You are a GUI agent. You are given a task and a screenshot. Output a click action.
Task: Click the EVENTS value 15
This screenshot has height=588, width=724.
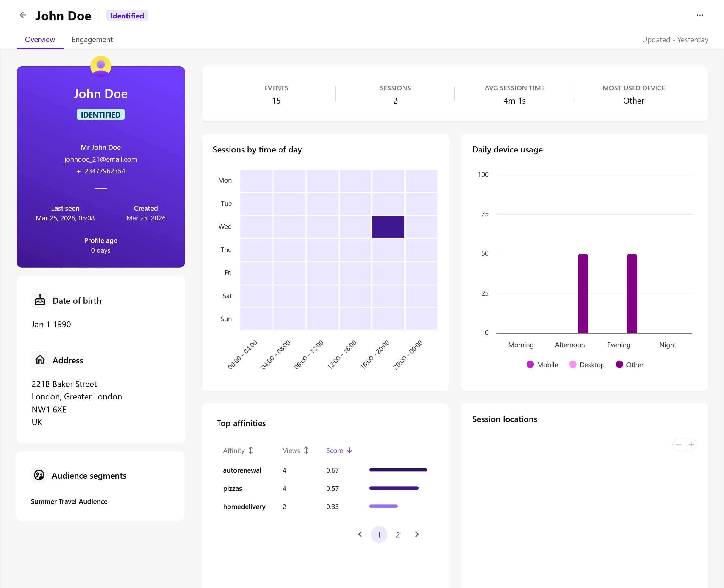click(x=276, y=101)
